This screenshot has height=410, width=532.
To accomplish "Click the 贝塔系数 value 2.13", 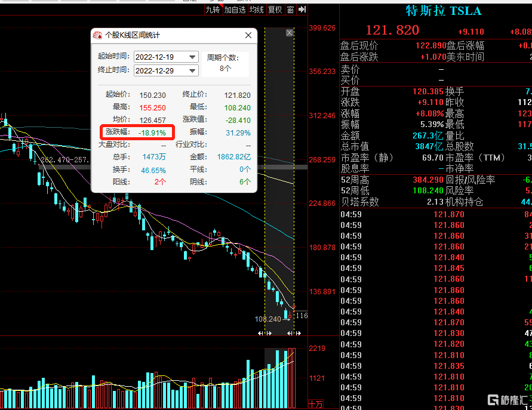I will (435, 202).
